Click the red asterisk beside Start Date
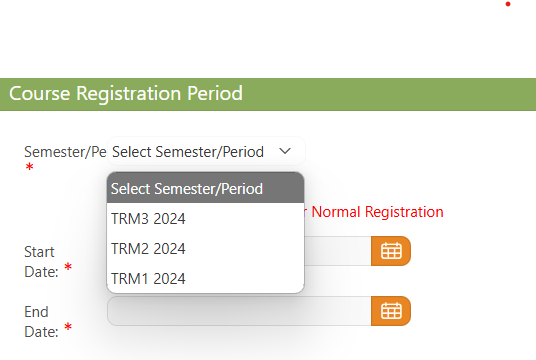536x360 pixels. click(68, 267)
